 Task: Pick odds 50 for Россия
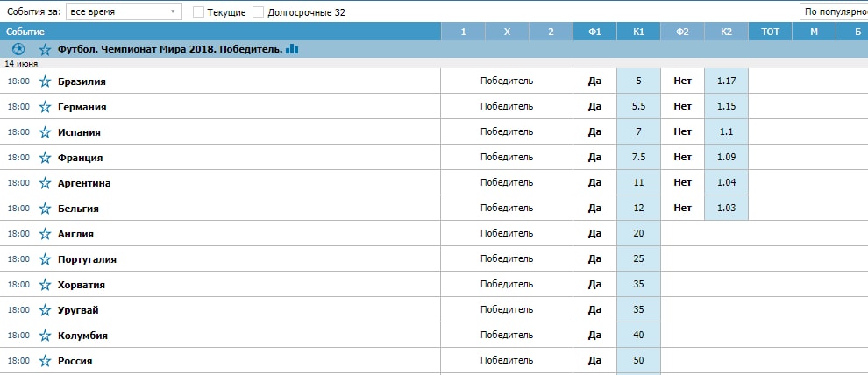pos(638,361)
